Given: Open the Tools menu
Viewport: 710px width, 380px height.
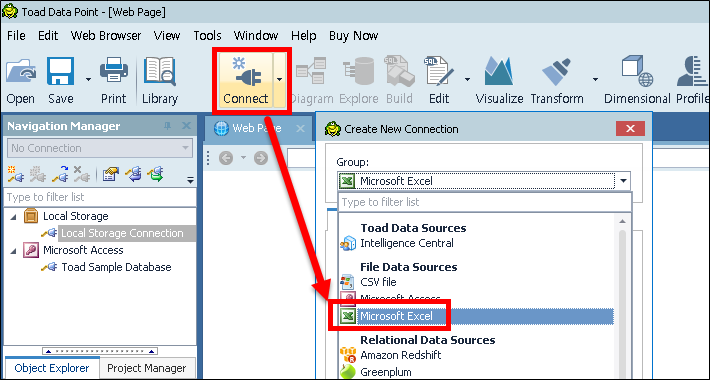Looking at the screenshot, I should [x=207, y=36].
